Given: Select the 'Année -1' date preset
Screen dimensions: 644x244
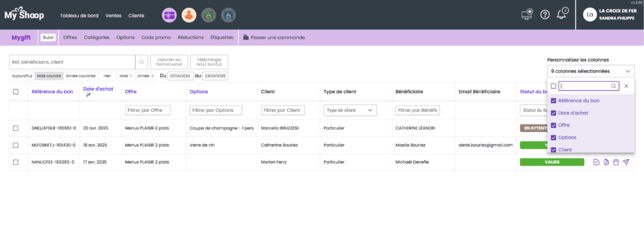Looking at the screenshot, I should coord(145,76).
